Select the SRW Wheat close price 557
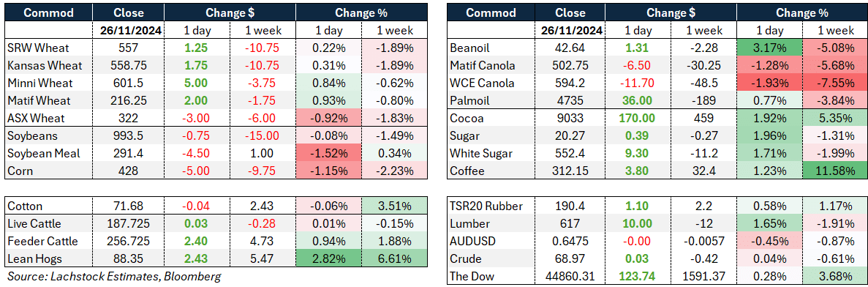868x287 pixels. click(x=129, y=48)
